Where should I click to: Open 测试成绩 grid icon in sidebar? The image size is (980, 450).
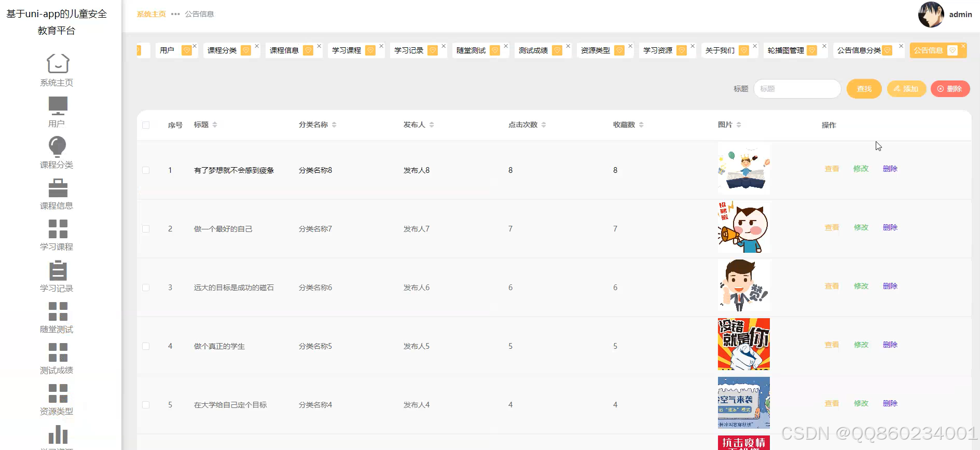(x=58, y=352)
